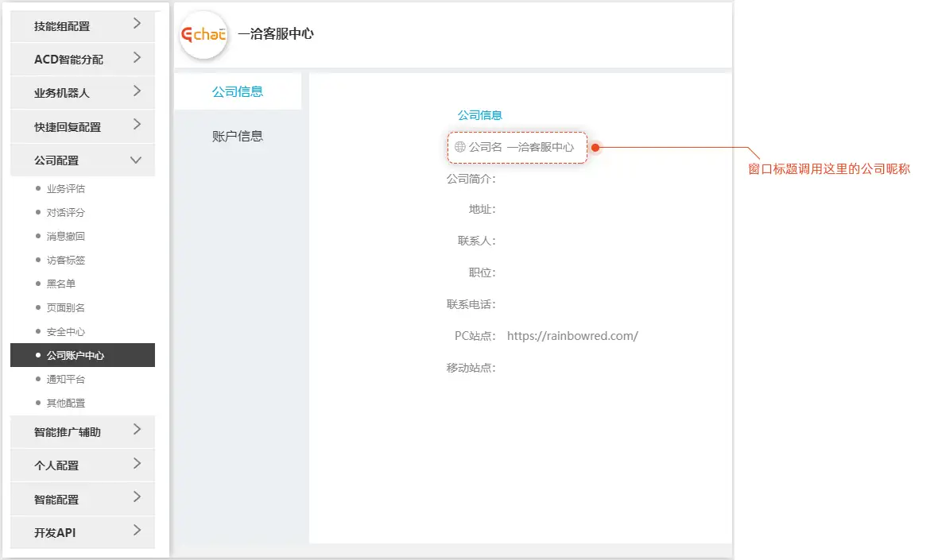Screen dimensions: 934x560
Task: Collapse the 公司配置 section arrow
Action: tap(136, 160)
